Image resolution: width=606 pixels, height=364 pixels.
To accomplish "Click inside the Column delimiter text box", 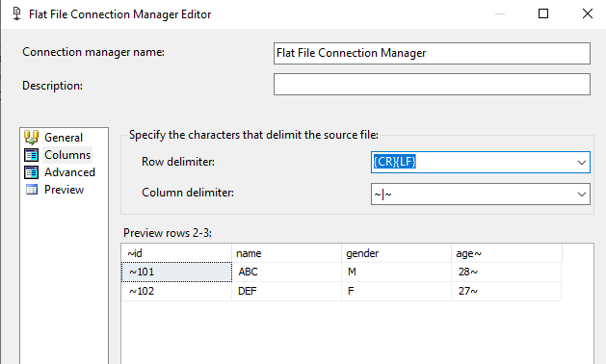I will (473, 194).
